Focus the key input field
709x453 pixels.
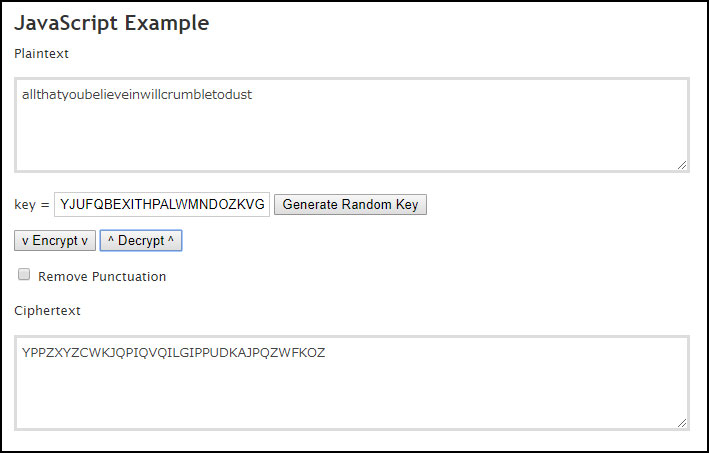pyautogui.click(x=162, y=205)
